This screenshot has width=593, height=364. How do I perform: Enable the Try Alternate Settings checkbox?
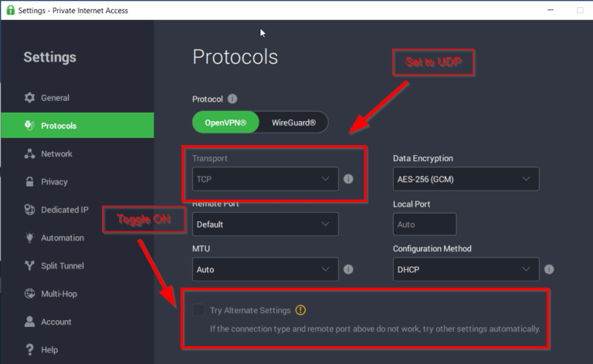(198, 310)
